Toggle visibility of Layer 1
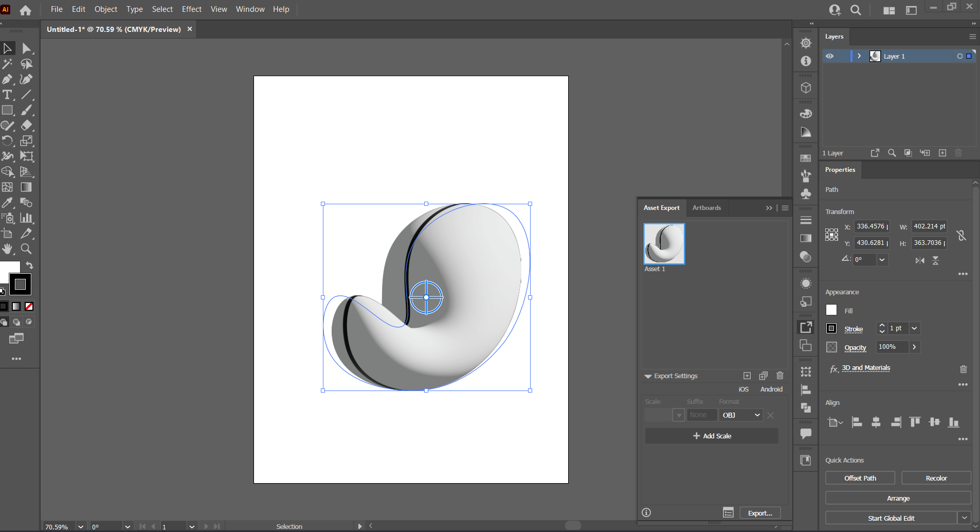Viewport: 980px width, 532px height. (830, 56)
